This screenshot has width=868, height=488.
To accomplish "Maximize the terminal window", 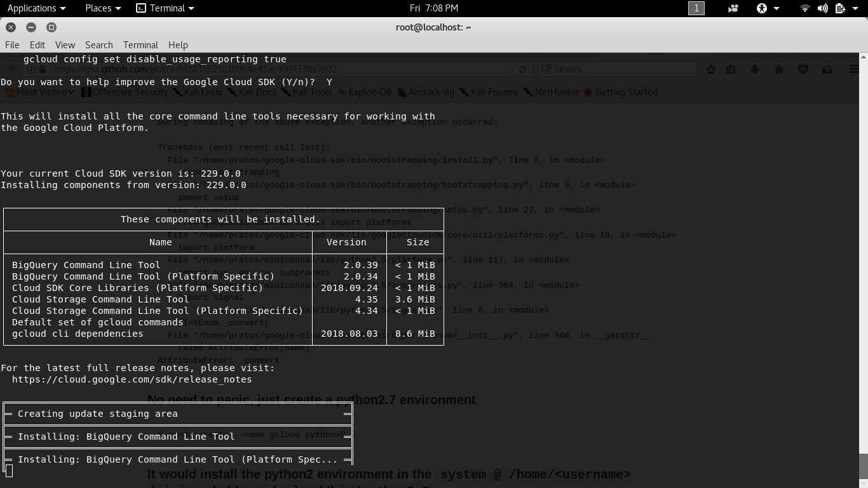I will [x=51, y=27].
